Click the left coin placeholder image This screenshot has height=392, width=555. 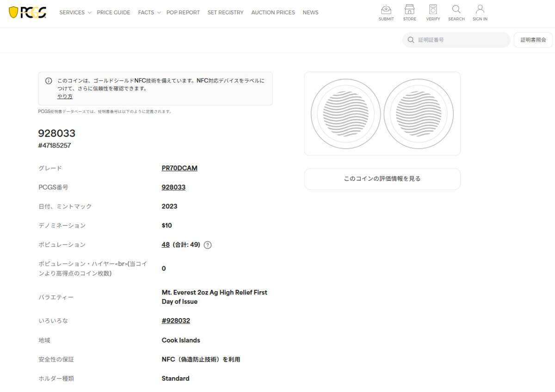click(x=345, y=114)
